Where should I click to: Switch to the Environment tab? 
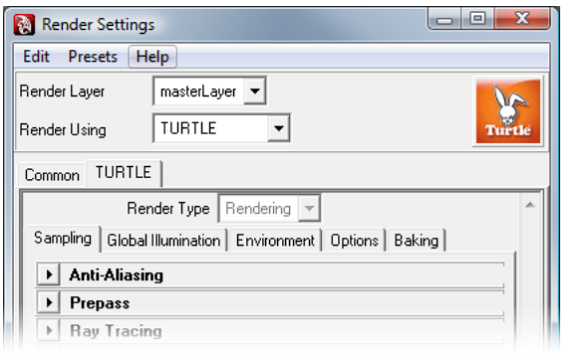click(x=275, y=241)
